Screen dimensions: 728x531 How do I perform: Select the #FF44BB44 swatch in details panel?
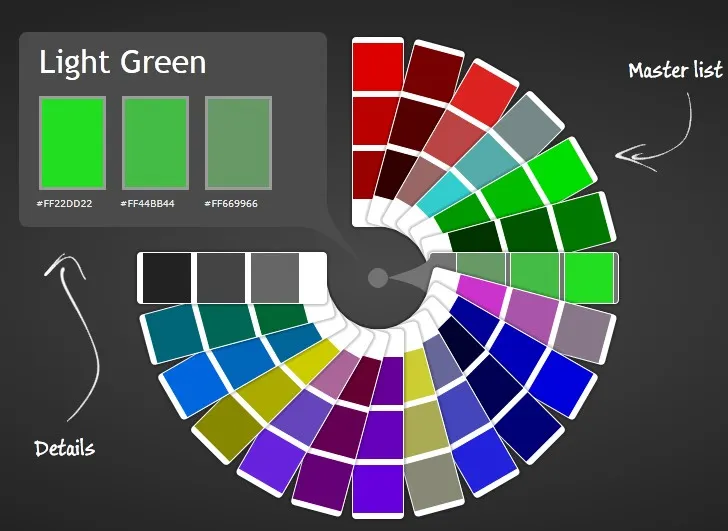155,143
